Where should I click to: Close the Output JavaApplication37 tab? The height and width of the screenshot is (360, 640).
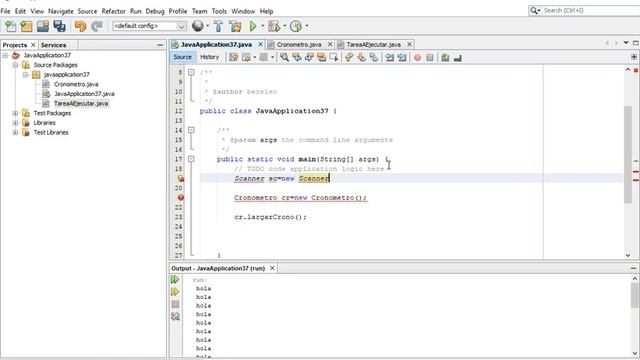pos(272,268)
